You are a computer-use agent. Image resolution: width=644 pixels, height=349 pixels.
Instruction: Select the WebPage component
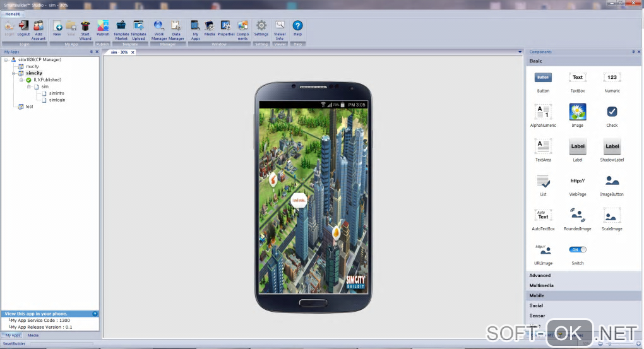point(578,185)
